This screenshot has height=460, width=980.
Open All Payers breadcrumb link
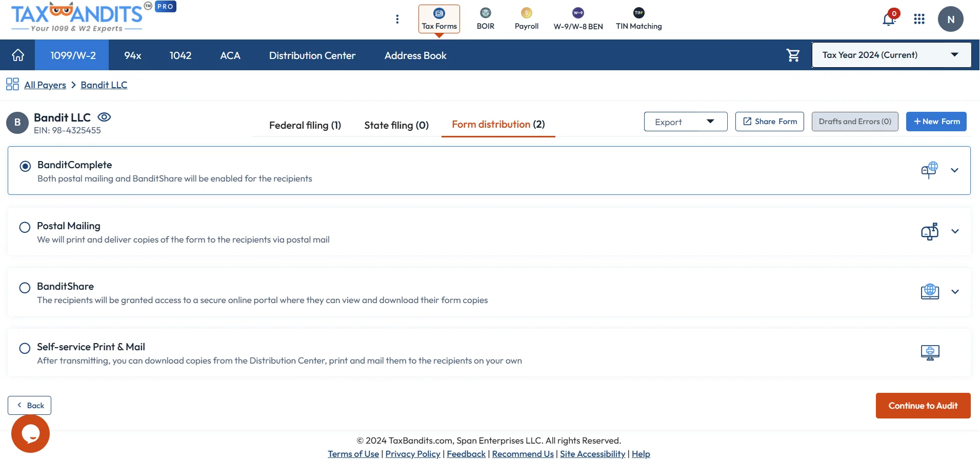45,85
